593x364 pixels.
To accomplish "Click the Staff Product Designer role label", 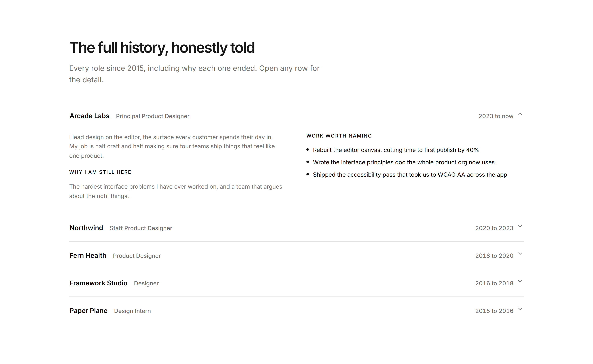I will [x=141, y=228].
